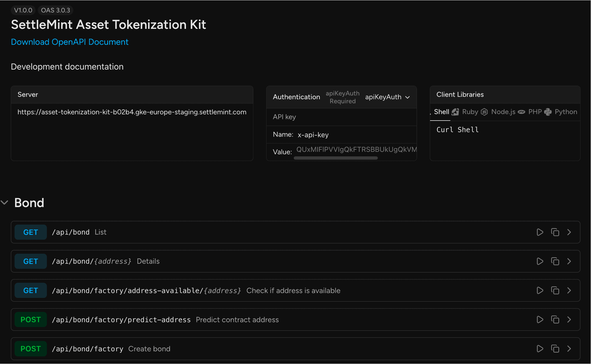Open the apiKeyAuth dropdown

[387, 97]
